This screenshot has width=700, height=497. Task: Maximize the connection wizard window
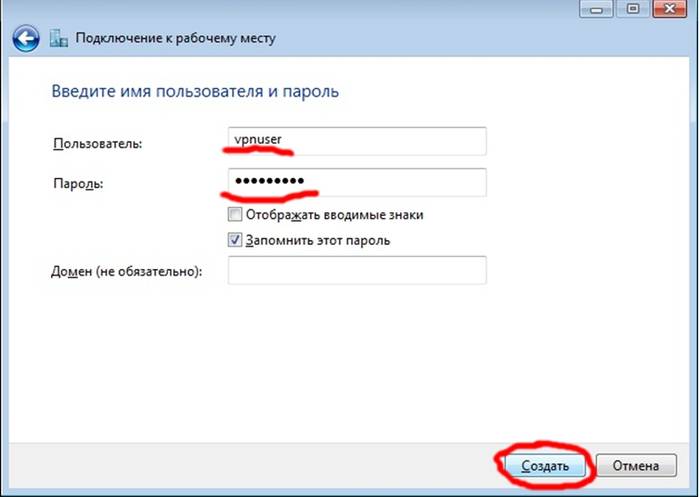tap(632, 8)
